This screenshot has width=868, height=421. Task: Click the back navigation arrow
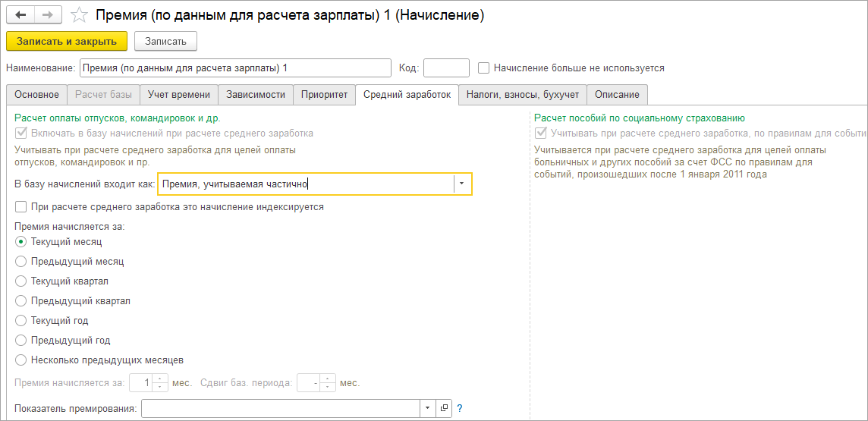20,15
